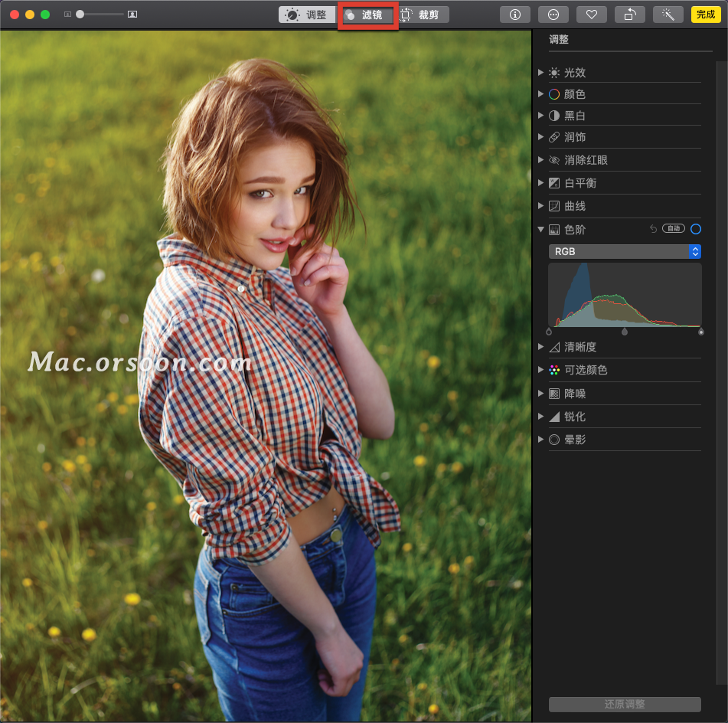The height and width of the screenshot is (723, 728).
Task: Expand the 降噪 section
Action: coord(540,394)
